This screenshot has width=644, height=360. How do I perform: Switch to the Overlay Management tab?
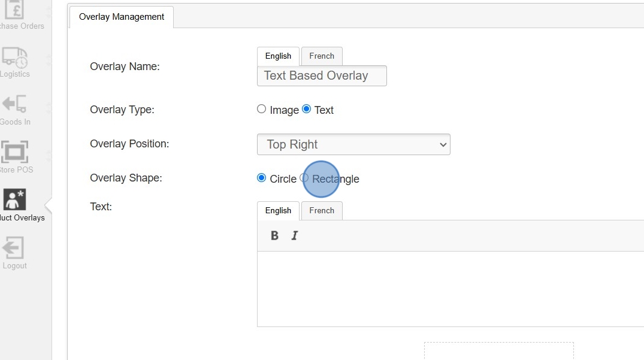coord(122,17)
